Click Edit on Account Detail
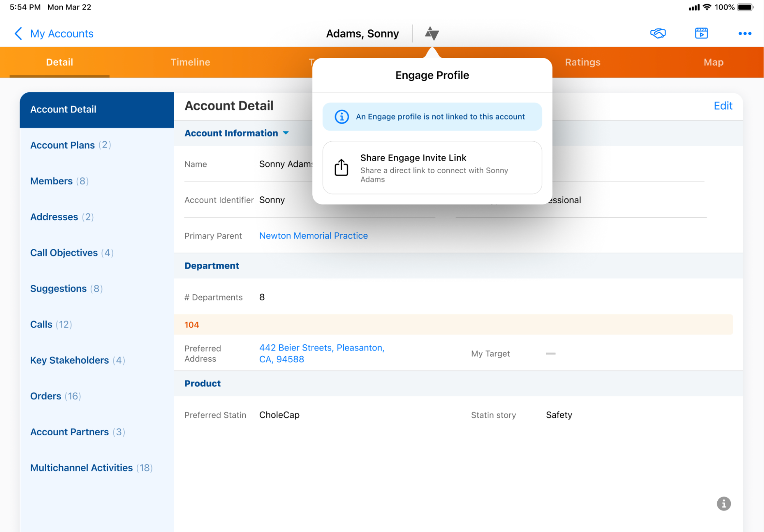 pyautogui.click(x=723, y=106)
